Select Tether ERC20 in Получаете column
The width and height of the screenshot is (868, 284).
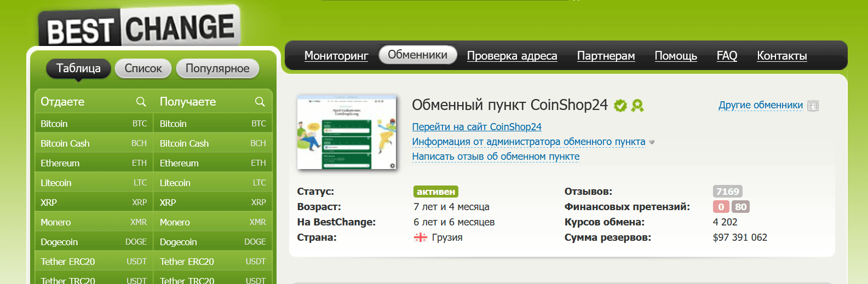[x=213, y=262]
